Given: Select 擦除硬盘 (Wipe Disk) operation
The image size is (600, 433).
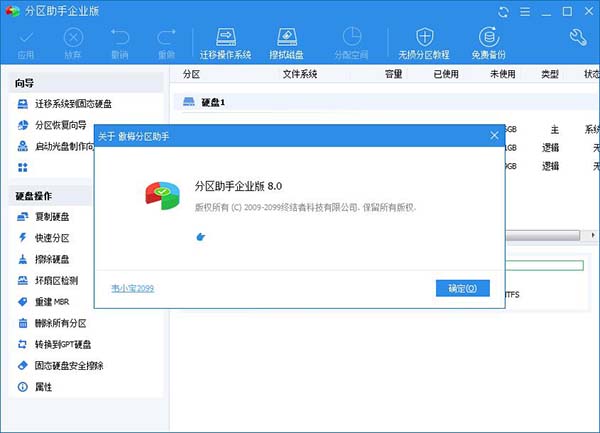Looking at the screenshot, I should pos(43,259).
